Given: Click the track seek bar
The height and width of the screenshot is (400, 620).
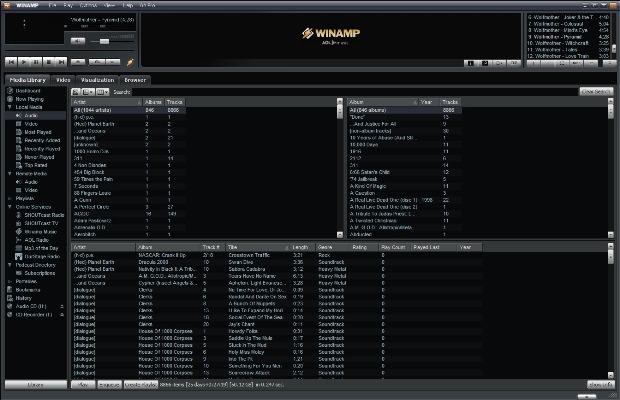Looking at the screenshot, I should pos(70,51).
